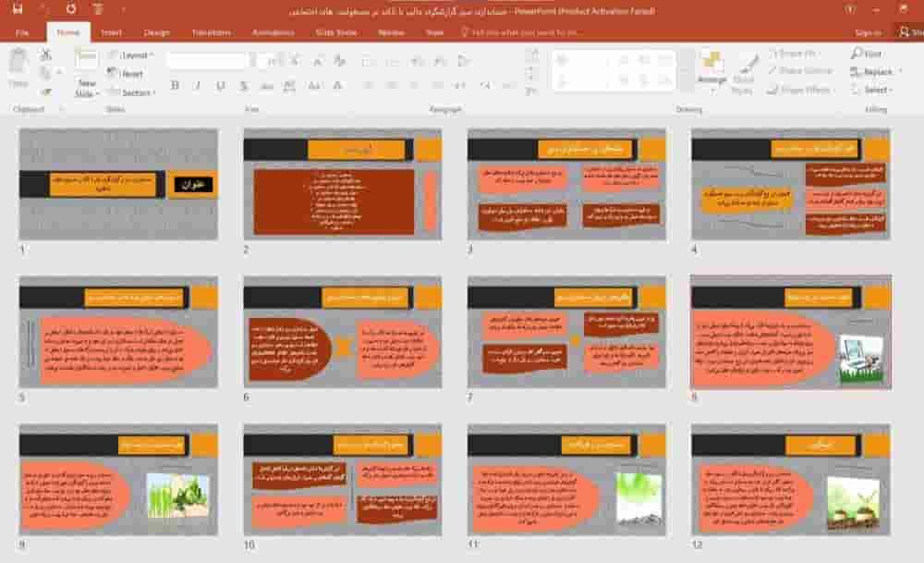Select slide 12 thumbnail
Screen dimensions: 924x563
790,479
